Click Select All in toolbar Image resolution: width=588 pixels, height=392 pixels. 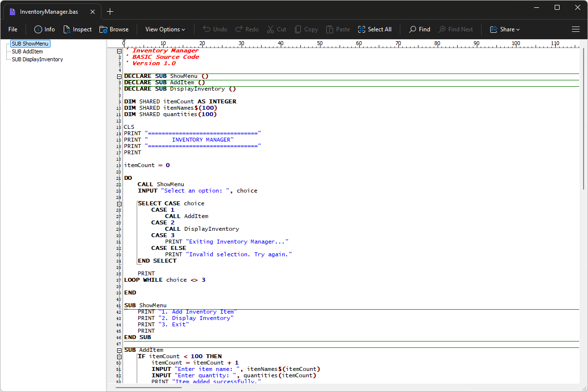click(x=375, y=29)
